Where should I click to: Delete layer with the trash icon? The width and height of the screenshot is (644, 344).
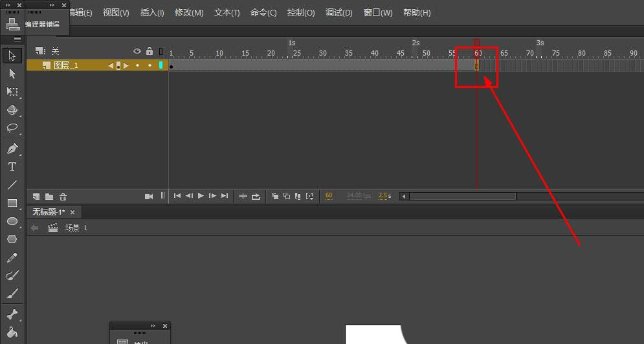click(63, 197)
